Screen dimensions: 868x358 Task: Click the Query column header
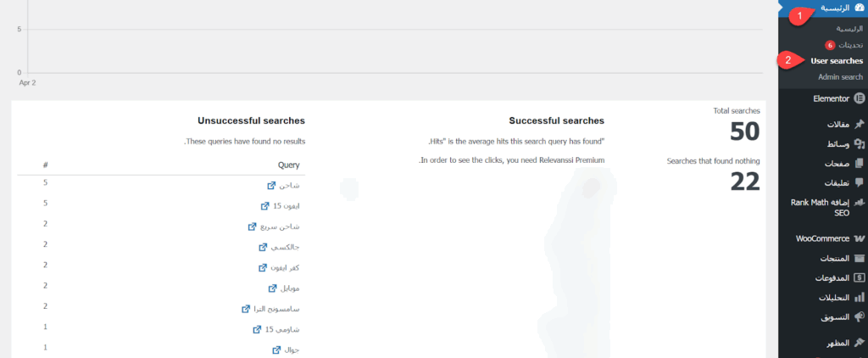point(288,165)
